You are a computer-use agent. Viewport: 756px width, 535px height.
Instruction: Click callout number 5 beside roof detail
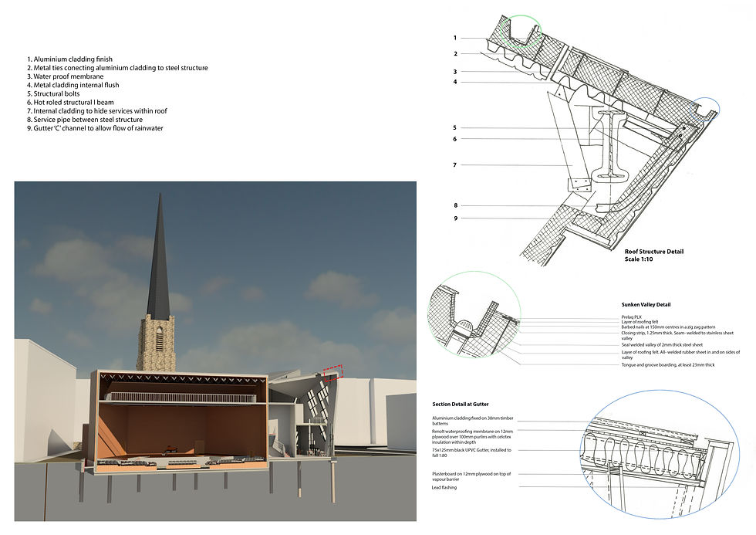point(454,128)
